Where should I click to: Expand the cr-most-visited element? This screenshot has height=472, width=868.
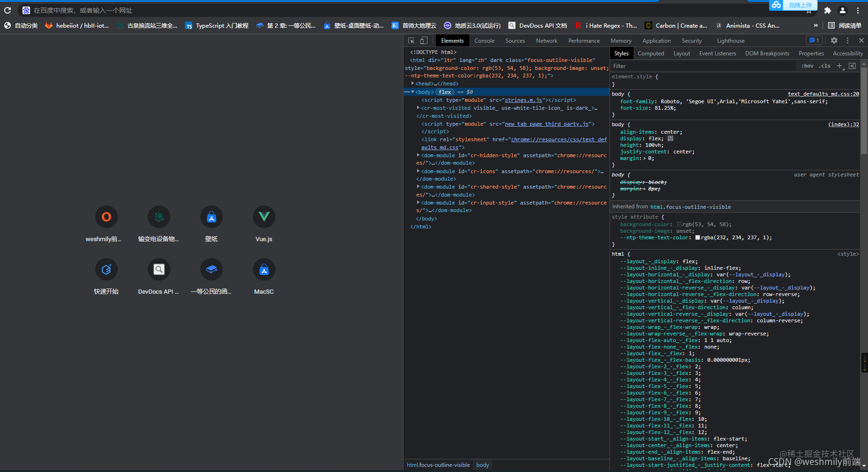point(418,108)
